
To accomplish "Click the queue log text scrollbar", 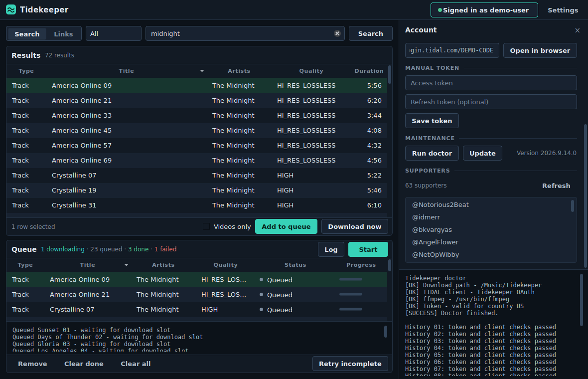I will [x=386, y=331].
